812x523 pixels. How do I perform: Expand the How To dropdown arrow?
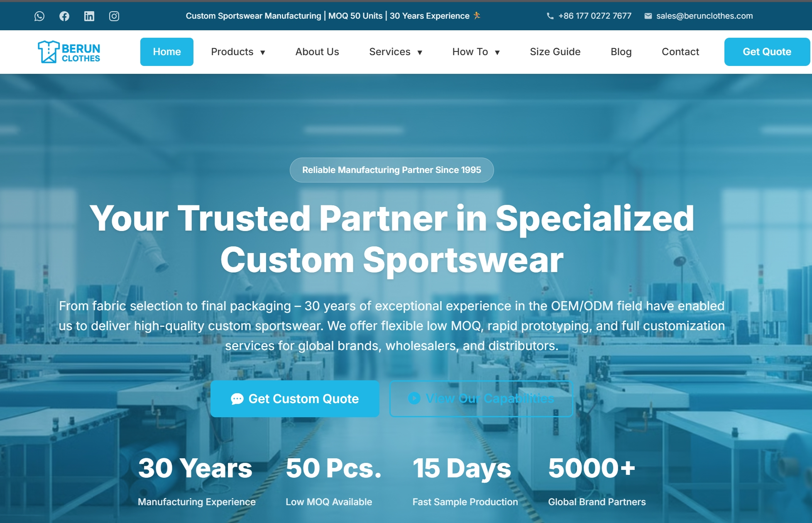(x=497, y=52)
